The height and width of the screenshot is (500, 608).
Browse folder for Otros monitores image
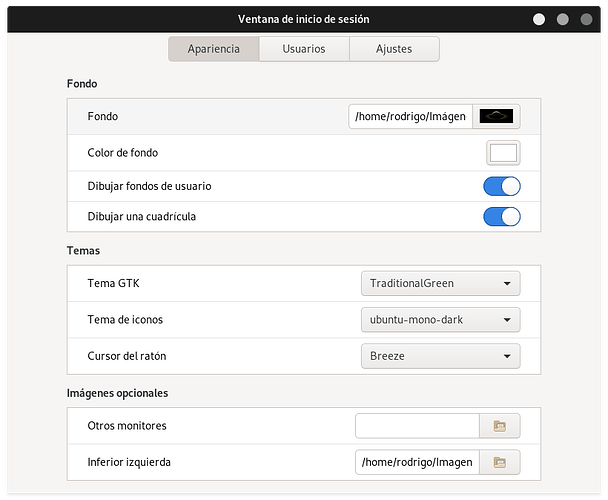[499, 427]
